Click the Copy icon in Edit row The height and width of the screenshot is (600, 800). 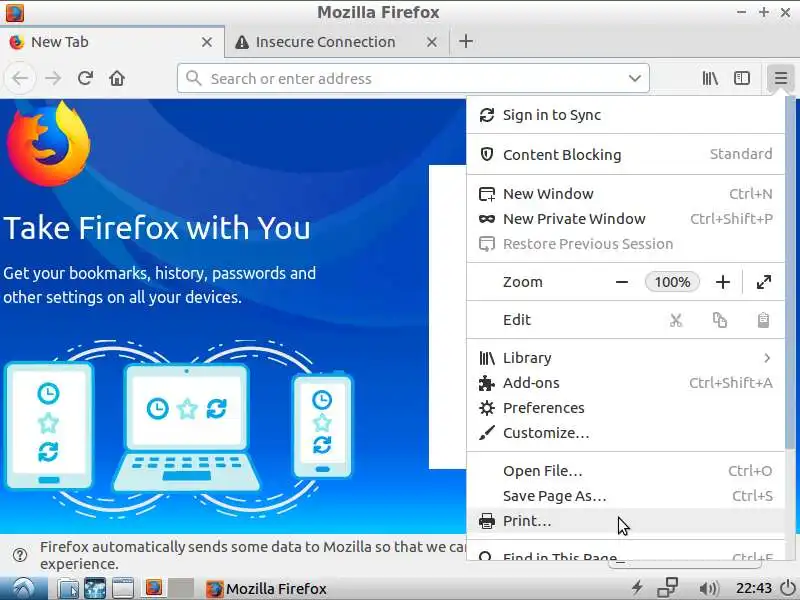[x=719, y=320]
